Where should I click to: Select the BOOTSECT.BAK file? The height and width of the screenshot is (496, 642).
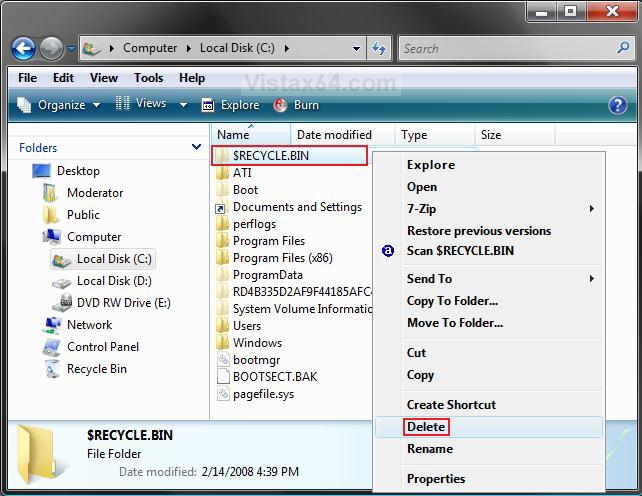(267, 377)
